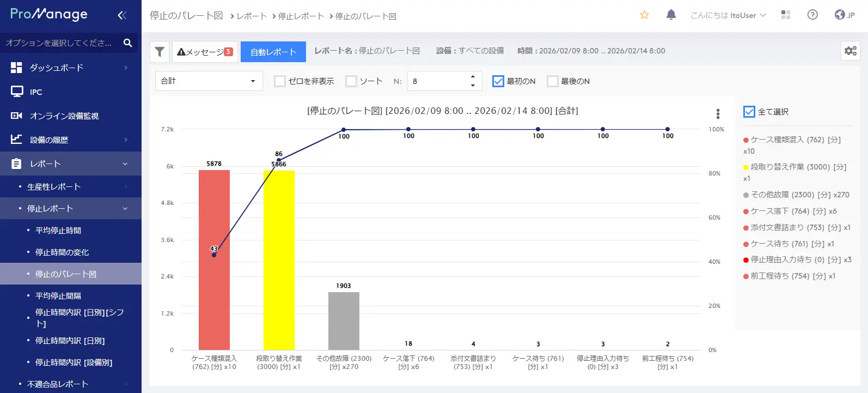Screen dimensions: 868x393
Task: Open help question mark icon
Action: (812, 15)
